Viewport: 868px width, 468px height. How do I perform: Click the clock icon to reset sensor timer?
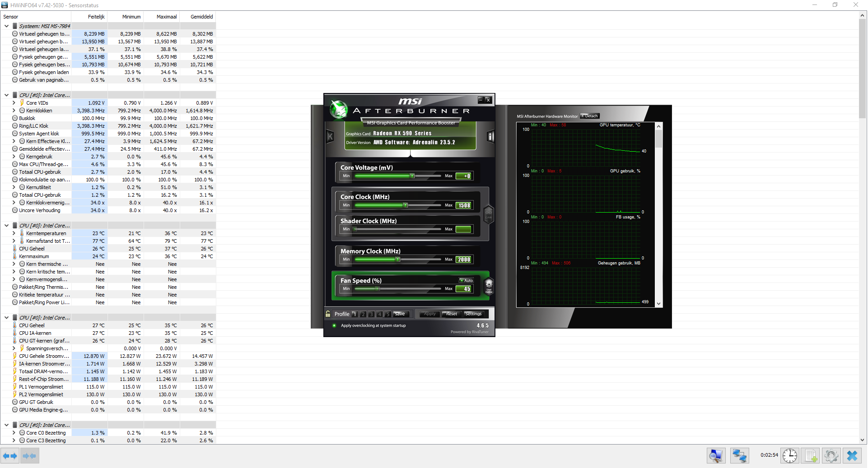pos(789,456)
